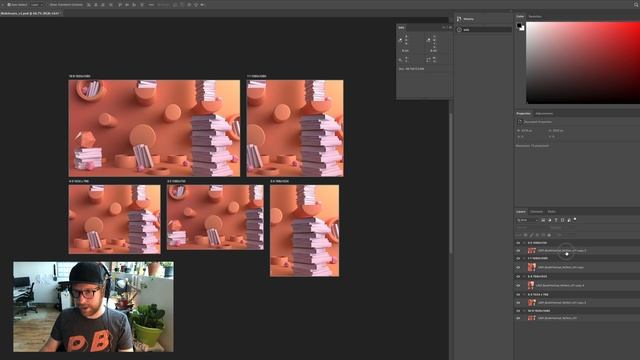
Task: Click the Info panel menu icon
Action: [x=450, y=27]
